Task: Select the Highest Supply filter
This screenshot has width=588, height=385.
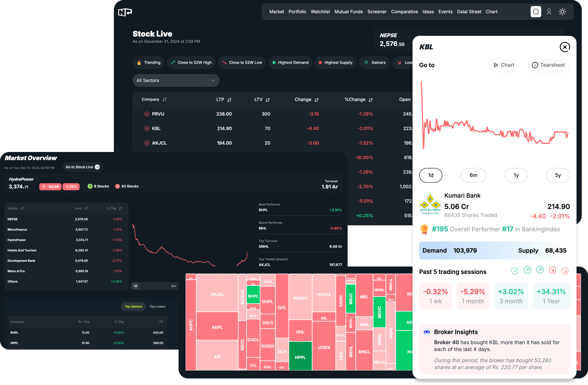Action: click(335, 63)
